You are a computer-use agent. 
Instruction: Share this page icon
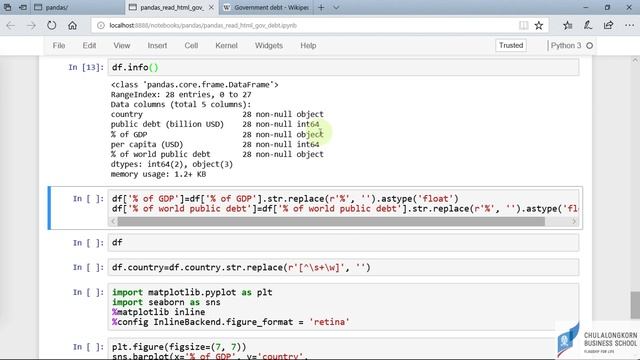(608, 25)
